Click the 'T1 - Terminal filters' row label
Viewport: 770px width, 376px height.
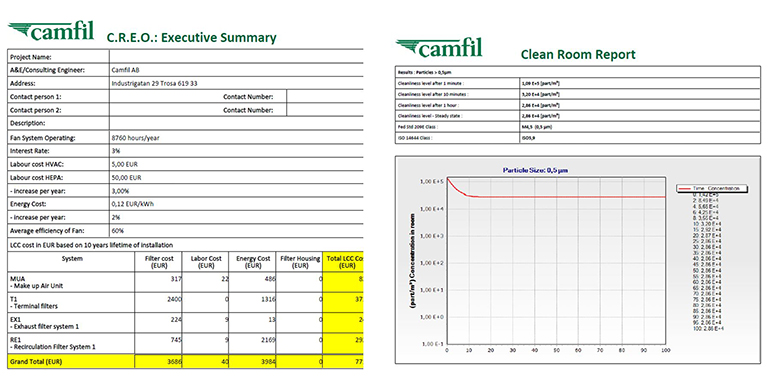click(x=34, y=302)
